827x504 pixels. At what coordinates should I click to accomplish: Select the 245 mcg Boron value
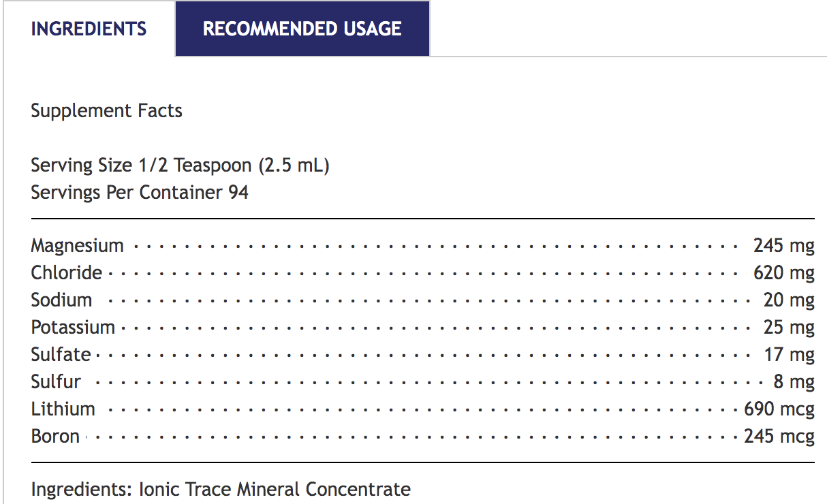pyautogui.click(x=779, y=436)
